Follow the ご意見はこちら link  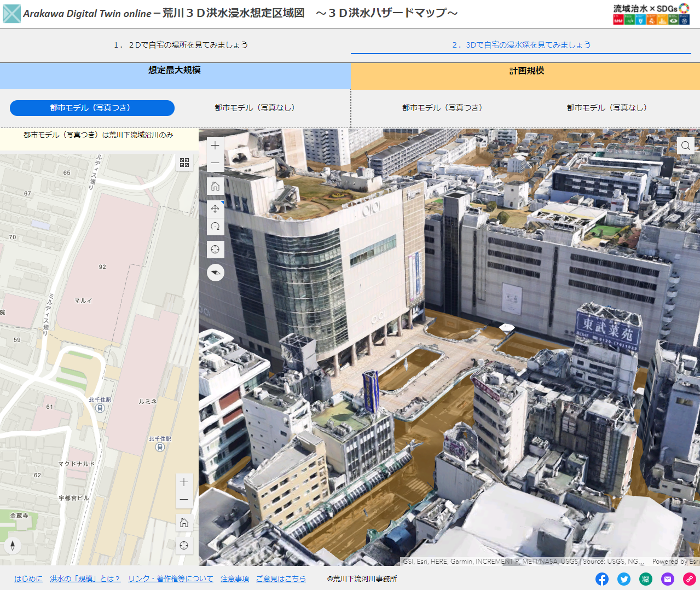281,579
